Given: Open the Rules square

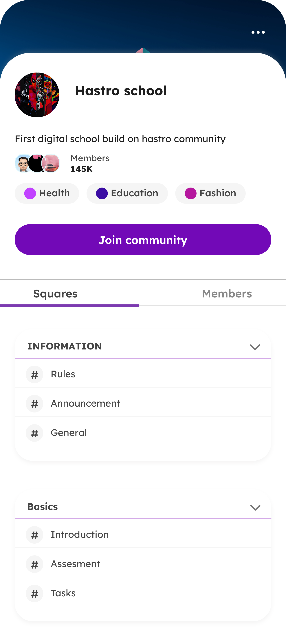Looking at the screenshot, I should click(63, 374).
